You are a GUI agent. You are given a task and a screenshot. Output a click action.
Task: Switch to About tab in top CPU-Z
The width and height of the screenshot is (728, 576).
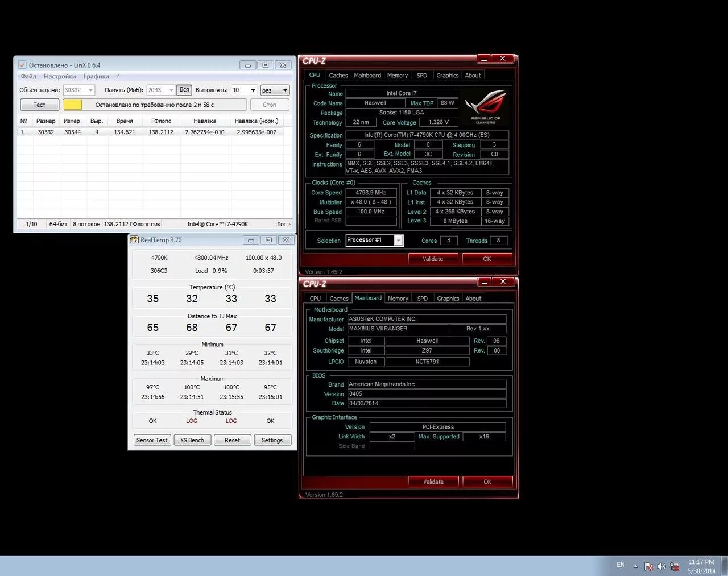pos(473,75)
